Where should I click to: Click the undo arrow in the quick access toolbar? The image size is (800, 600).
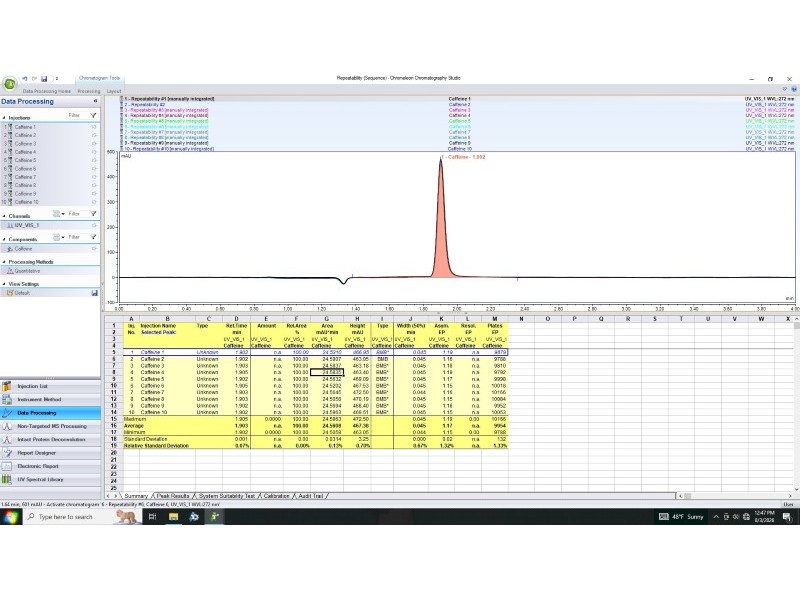pos(24,79)
